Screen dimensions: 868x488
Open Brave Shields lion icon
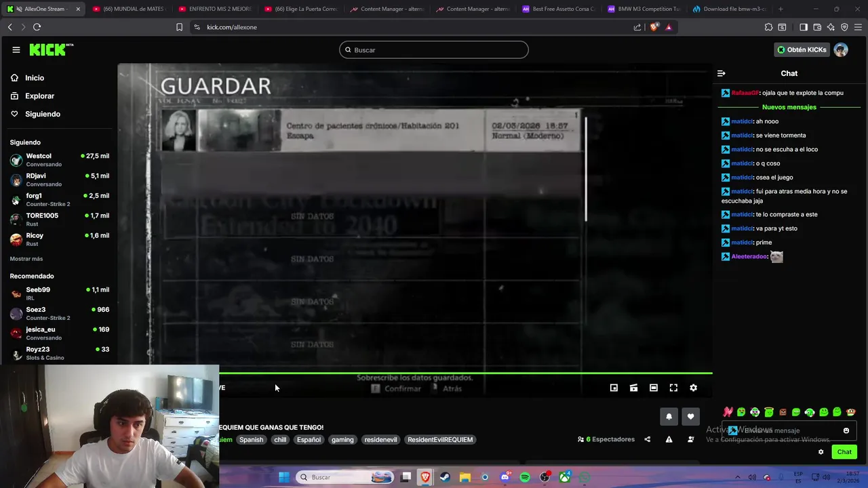point(654,27)
